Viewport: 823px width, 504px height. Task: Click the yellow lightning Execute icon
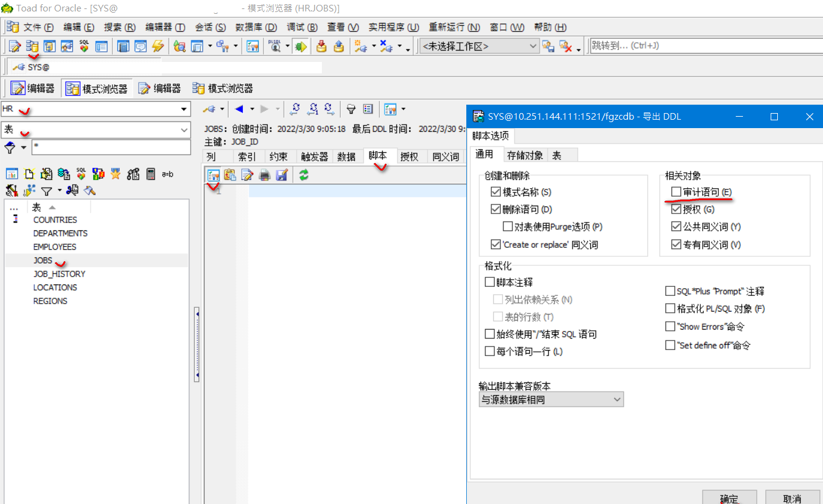click(156, 46)
